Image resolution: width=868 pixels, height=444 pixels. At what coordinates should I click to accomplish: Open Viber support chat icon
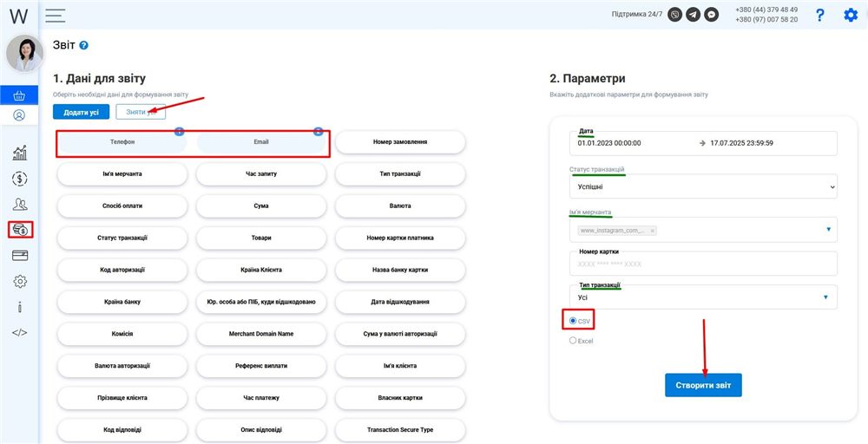[x=674, y=15]
